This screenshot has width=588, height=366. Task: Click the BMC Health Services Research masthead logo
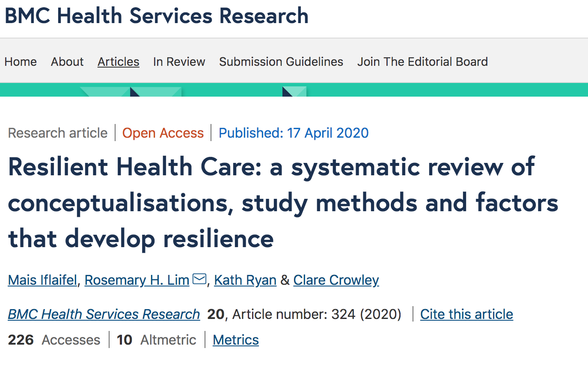(x=157, y=16)
